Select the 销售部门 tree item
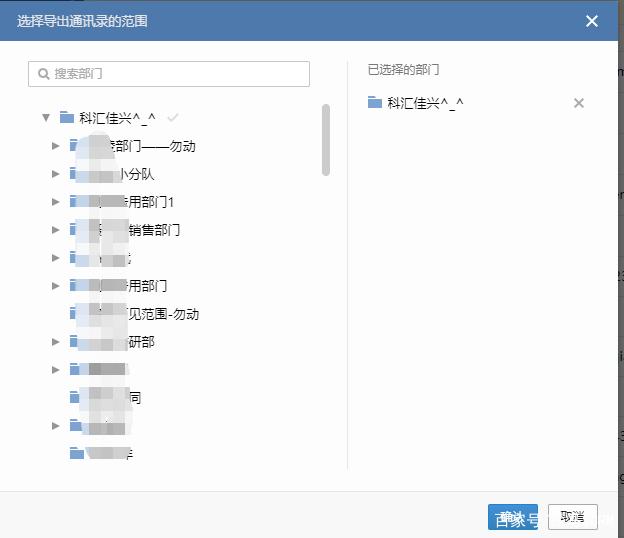Screen dimensions: 624x538 (125, 230)
